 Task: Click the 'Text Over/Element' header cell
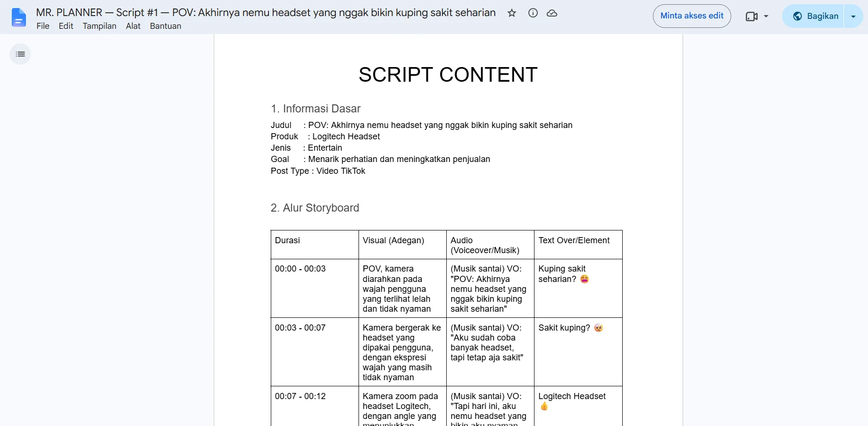(578, 245)
